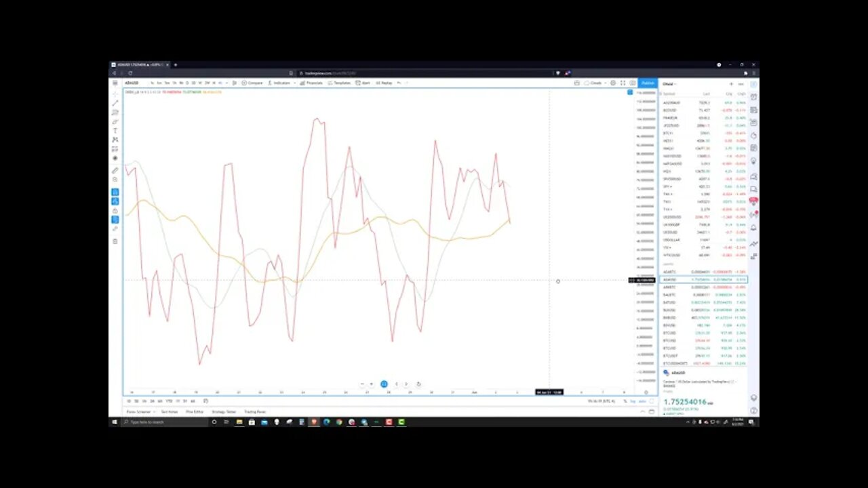
Task: Open chart settings gear in top toolbar
Action: click(x=613, y=83)
